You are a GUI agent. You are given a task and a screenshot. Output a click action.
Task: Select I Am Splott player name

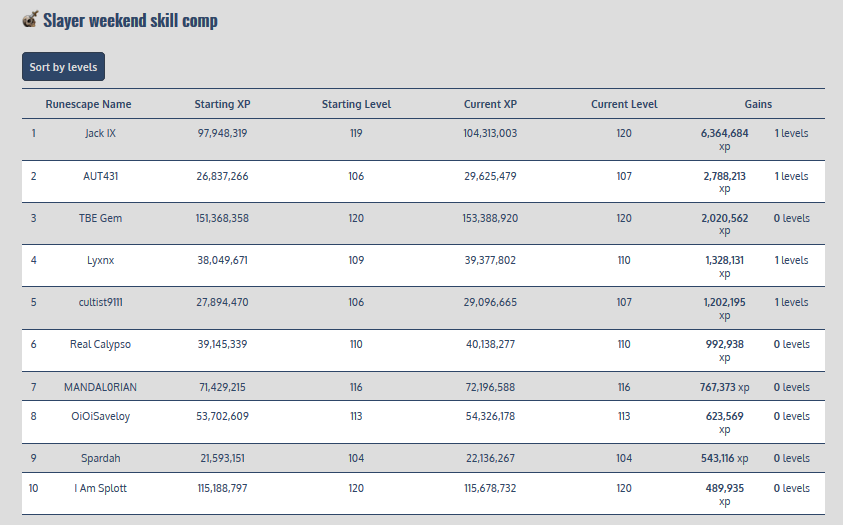[x=100, y=488]
